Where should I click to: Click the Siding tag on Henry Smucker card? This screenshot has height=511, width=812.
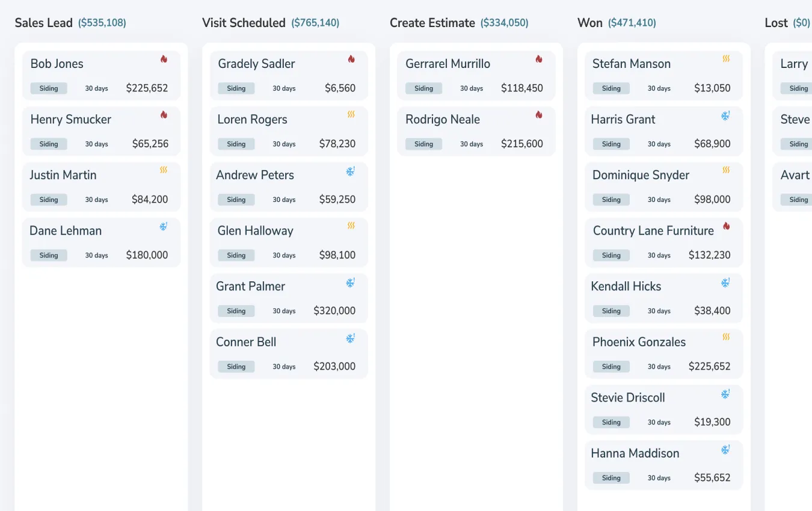click(49, 144)
